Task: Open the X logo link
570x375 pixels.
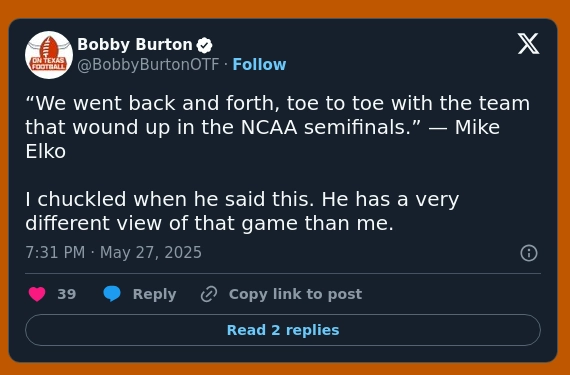Action: [x=529, y=44]
